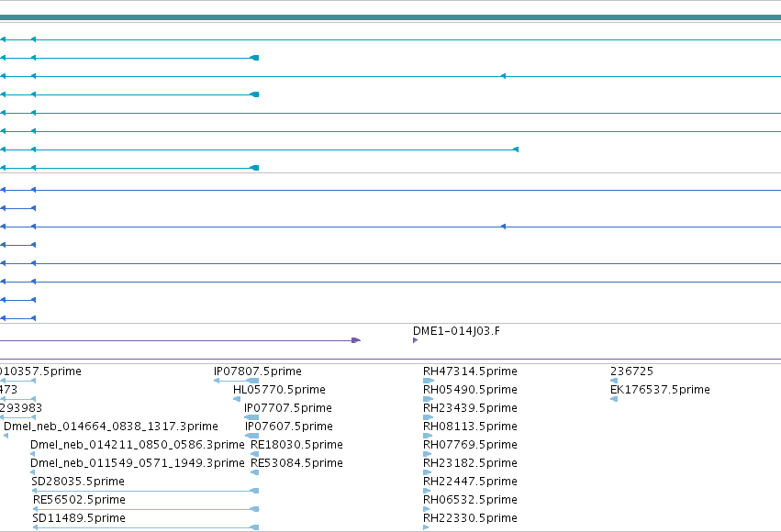The width and height of the screenshot is (781, 532).
Task: Select the RH07769.5prime label
Action: coord(470,445)
